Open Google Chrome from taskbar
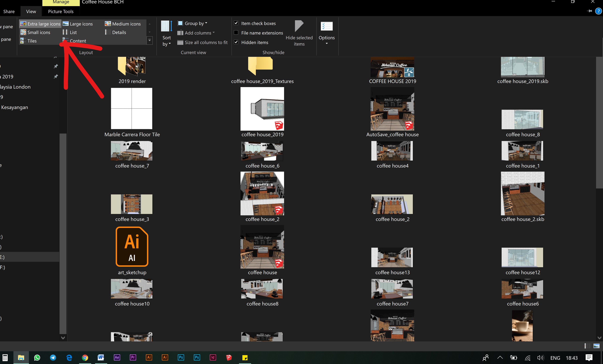The width and height of the screenshot is (603, 364). tap(85, 358)
